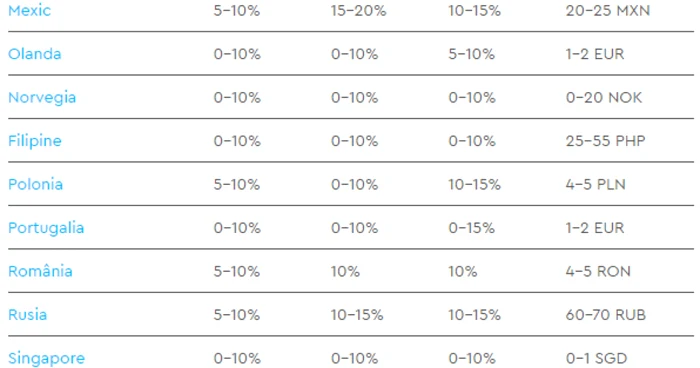
Task: Click the 0–1 SGD amount cell
Action: click(x=596, y=358)
